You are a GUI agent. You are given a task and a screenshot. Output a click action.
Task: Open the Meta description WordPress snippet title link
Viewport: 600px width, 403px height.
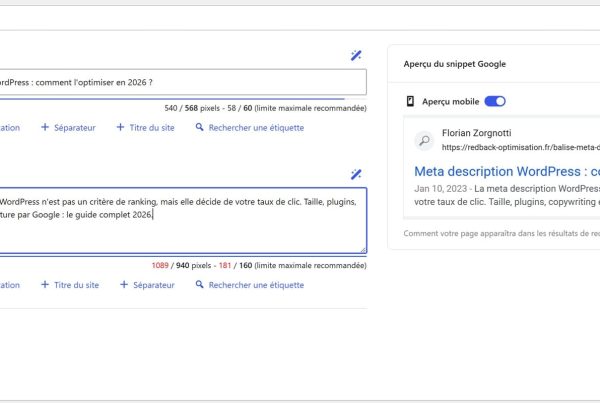point(507,171)
